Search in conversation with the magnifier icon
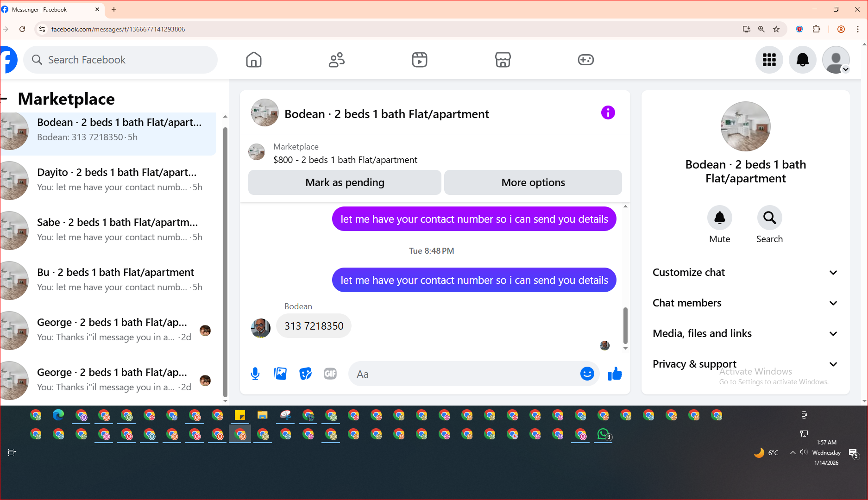The image size is (868, 500). [769, 218]
